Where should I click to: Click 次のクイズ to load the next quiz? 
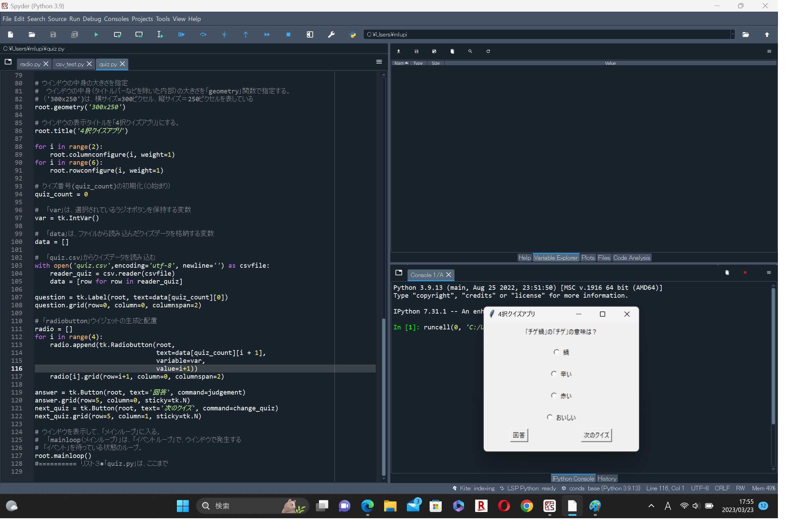coord(595,435)
